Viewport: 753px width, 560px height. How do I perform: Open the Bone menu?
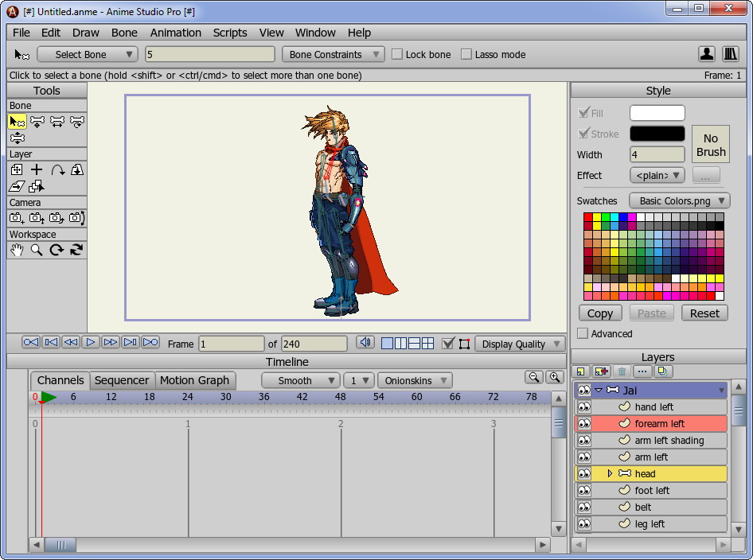pos(124,33)
